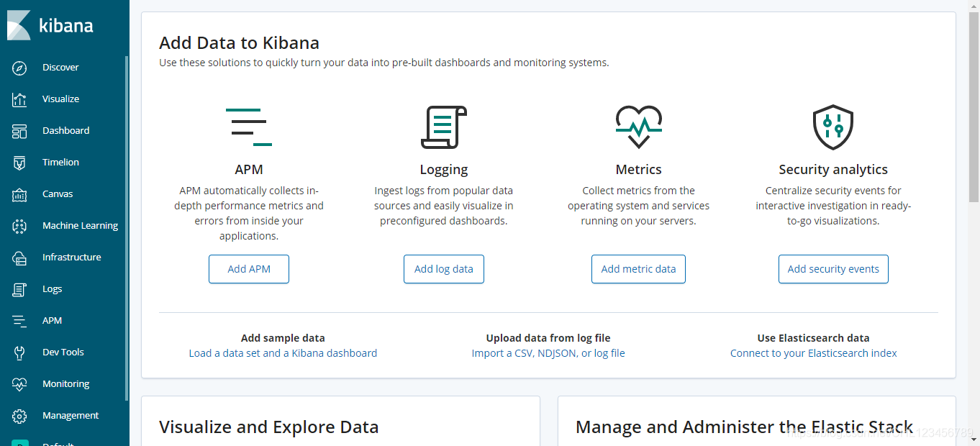Open Connect to your Elasticsearch index link
The height and width of the screenshot is (446, 980).
point(814,353)
